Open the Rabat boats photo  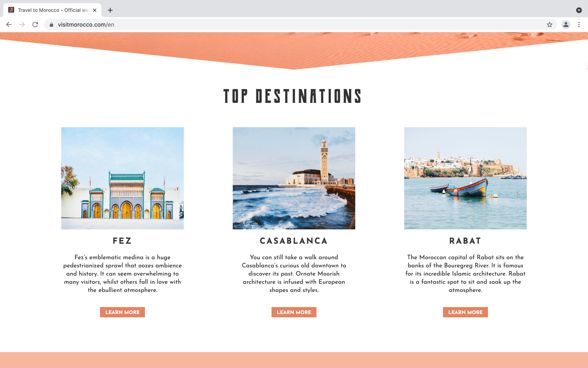pos(465,178)
